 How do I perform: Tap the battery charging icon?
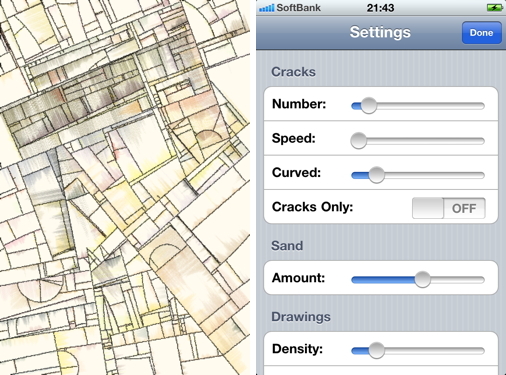(x=494, y=7)
